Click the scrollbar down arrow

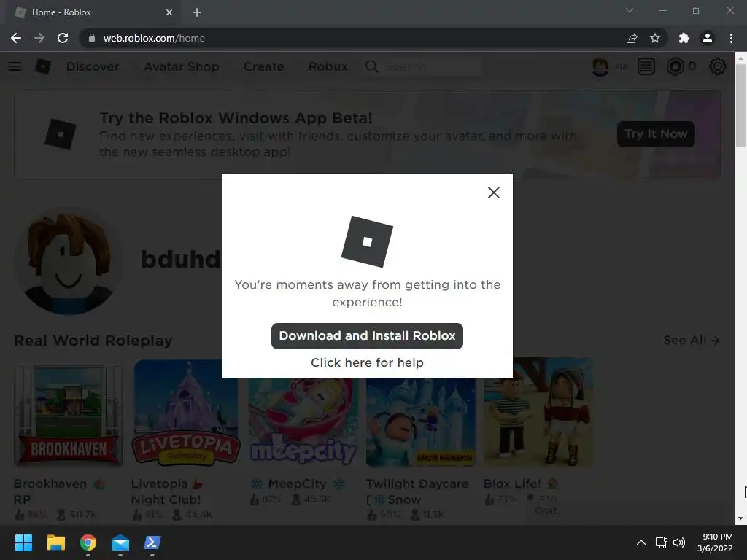[x=740, y=518]
